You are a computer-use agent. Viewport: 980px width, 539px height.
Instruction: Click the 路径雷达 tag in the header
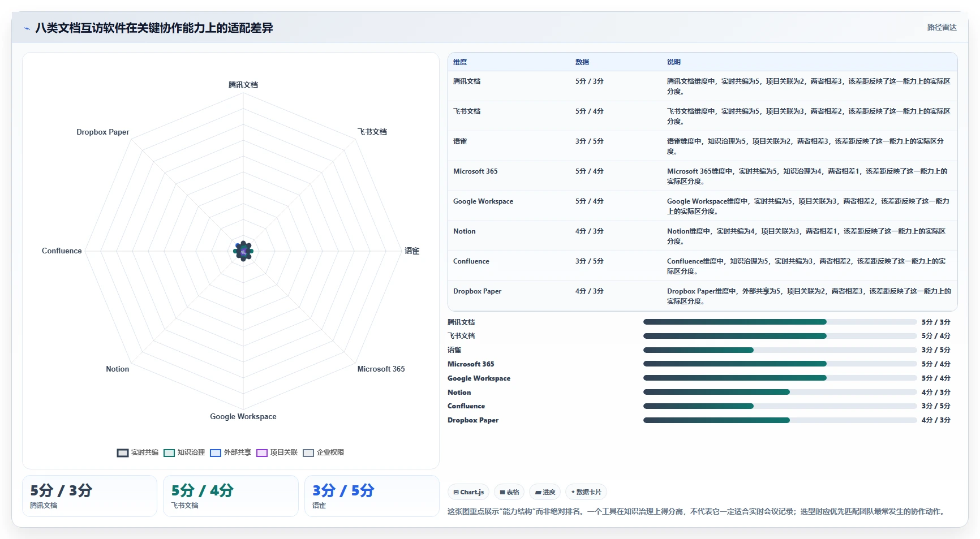click(942, 27)
